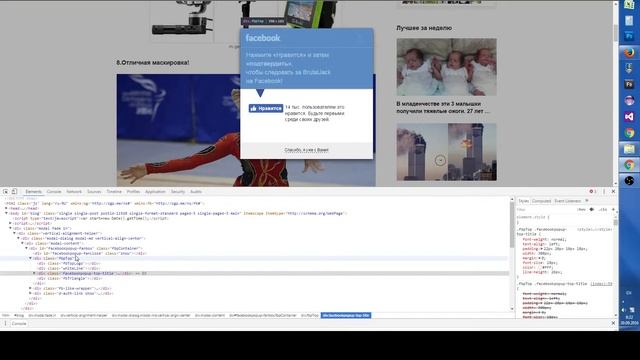Switch to the Console tab in DevTools
The height and width of the screenshot is (360, 640).
click(54, 191)
